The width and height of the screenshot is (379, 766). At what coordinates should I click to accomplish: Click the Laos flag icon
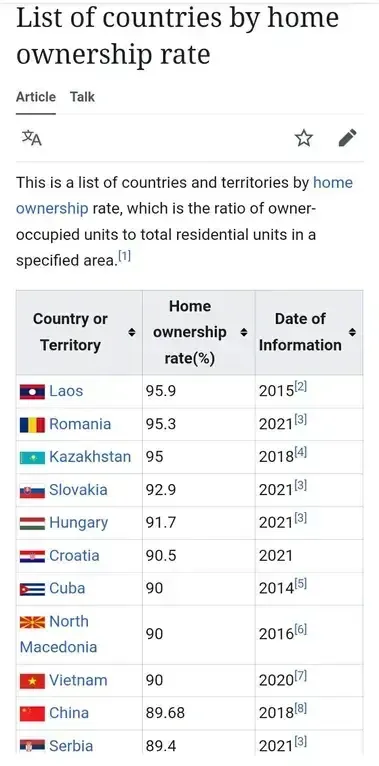pyautogui.click(x=32, y=392)
